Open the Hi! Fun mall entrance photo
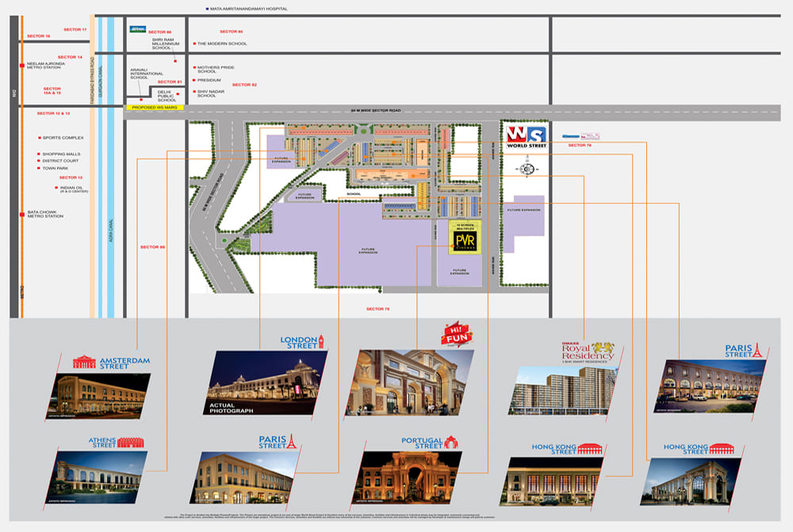 (410, 383)
